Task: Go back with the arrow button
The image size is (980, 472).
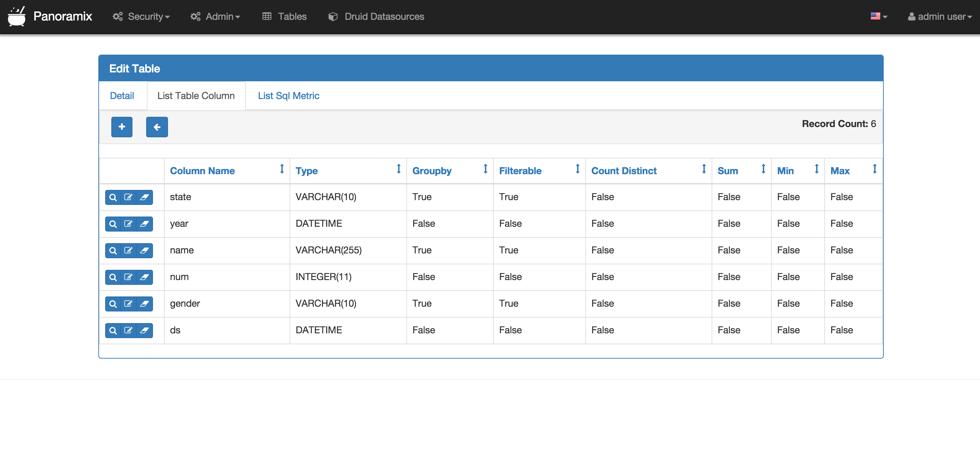Action: [x=157, y=127]
